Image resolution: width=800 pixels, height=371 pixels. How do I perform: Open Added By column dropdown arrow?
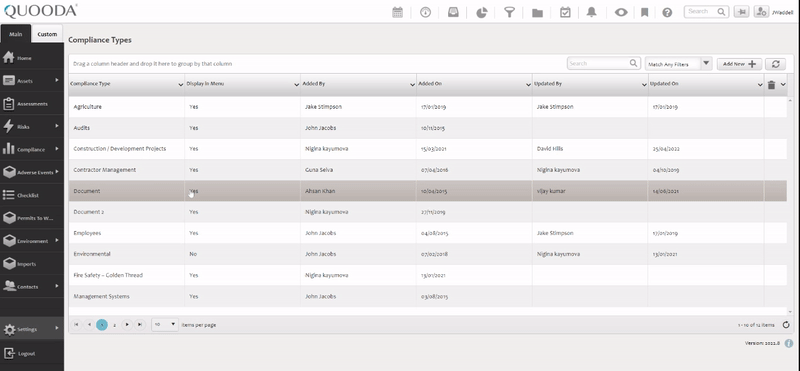(412, 85)
